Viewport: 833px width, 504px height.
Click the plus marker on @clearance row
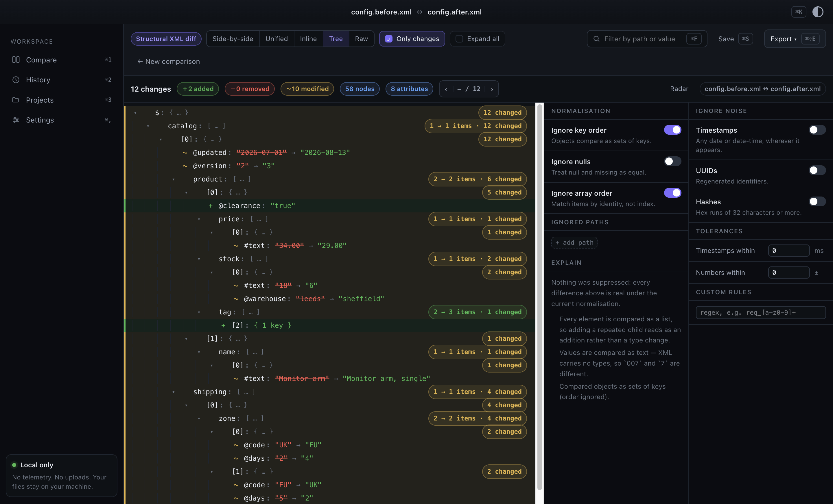point(210,206)
